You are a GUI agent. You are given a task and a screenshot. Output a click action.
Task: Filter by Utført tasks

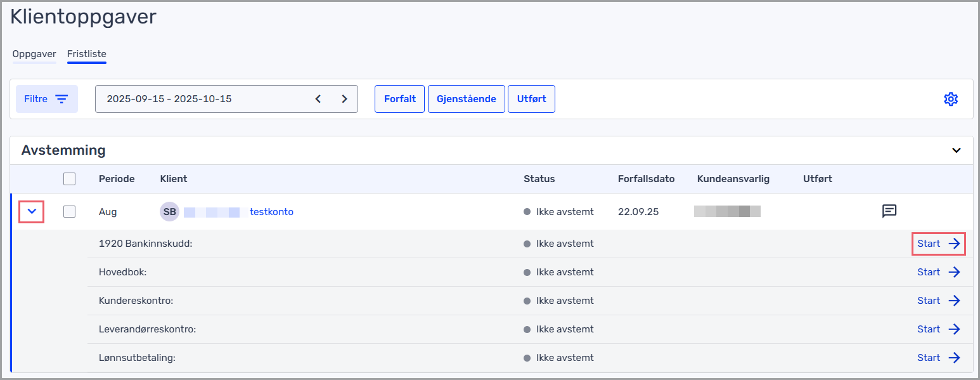tap(531, 99)
